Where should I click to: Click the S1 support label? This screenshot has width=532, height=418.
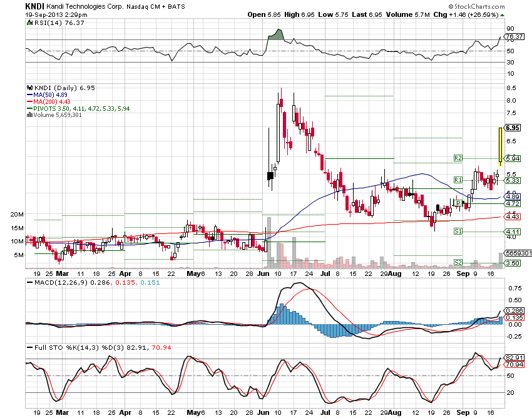point(458,232)
